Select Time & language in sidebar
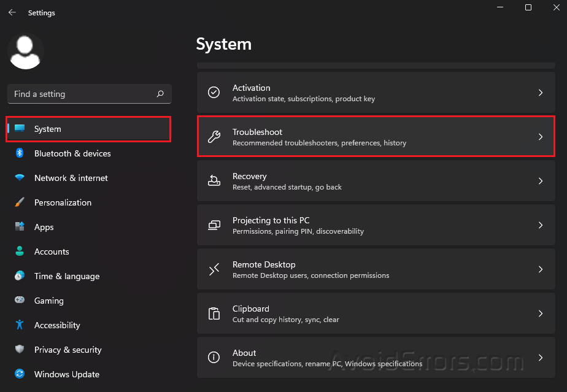 tap(66, 276)
